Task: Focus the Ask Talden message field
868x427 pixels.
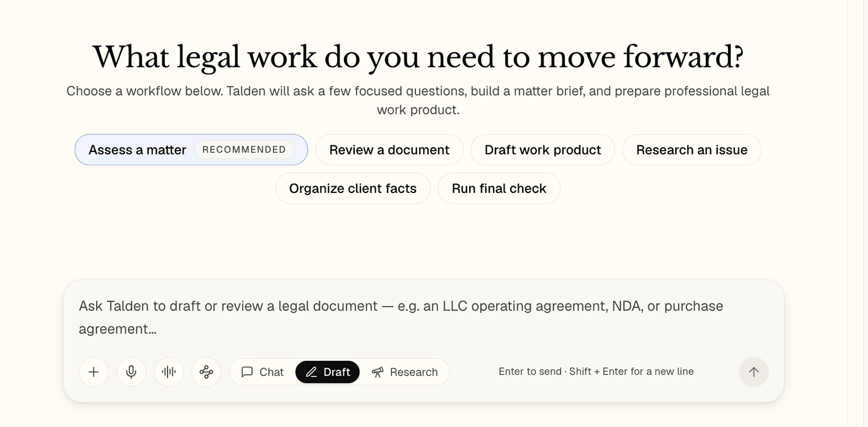Action: coord(423,318)
